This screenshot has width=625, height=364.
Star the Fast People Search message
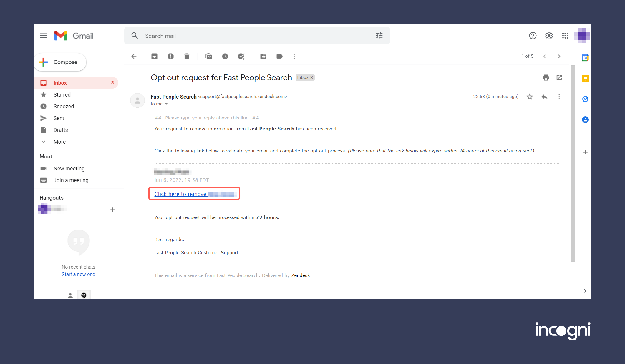tap(530, 97)
